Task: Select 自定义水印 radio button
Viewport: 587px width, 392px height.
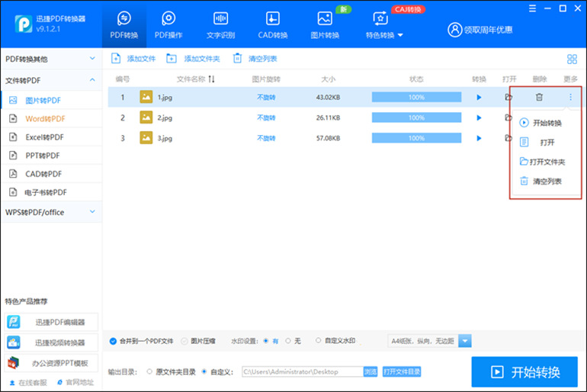Action: coord(318,340)
